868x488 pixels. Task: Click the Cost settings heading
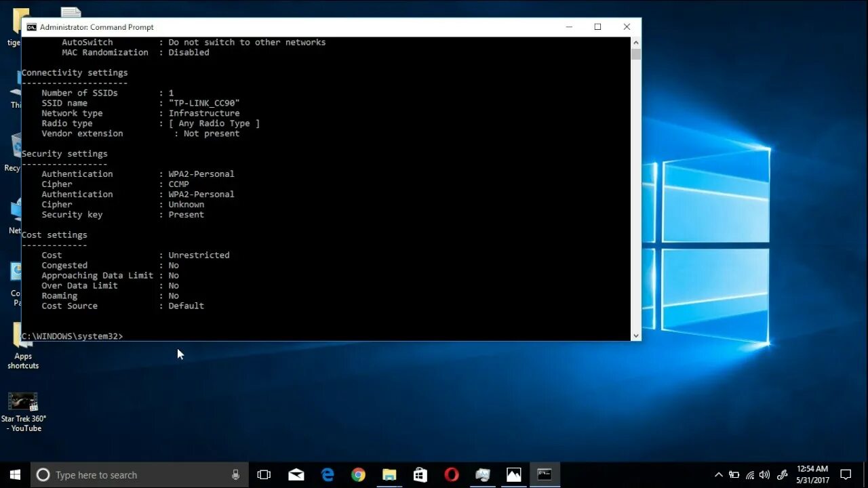[x=54, y=235]
